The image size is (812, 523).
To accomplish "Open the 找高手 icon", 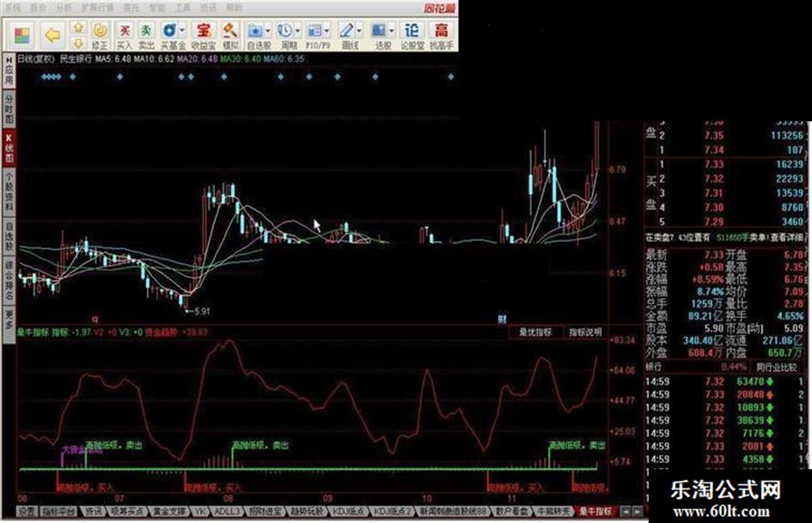I will 441,31.
